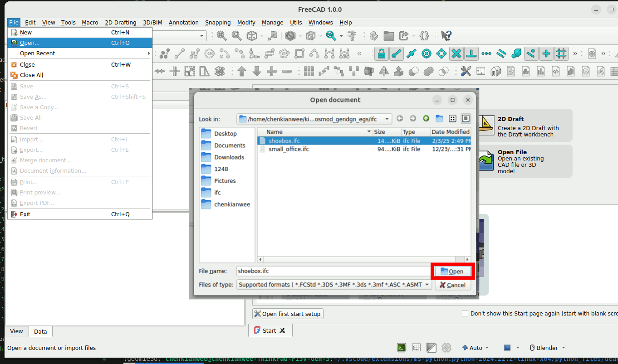Click the What's This help cursor icon
618x364 pixels.
[446, 36]
